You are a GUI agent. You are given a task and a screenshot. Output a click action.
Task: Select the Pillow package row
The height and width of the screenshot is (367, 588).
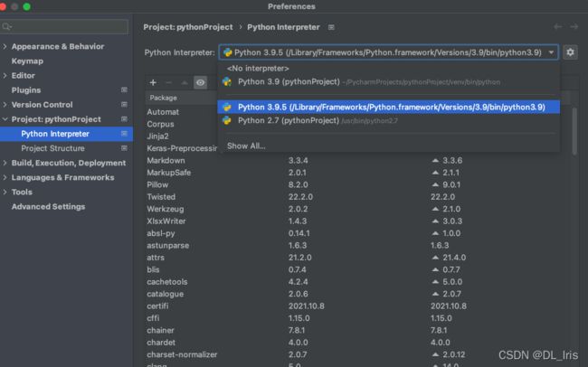358,184
